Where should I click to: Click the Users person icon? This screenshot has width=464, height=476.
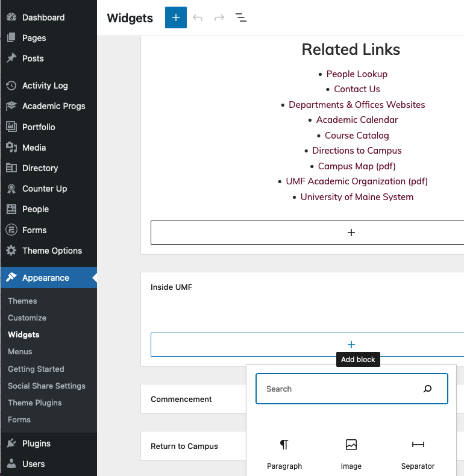pyautogui.click(x=11, y=463)
